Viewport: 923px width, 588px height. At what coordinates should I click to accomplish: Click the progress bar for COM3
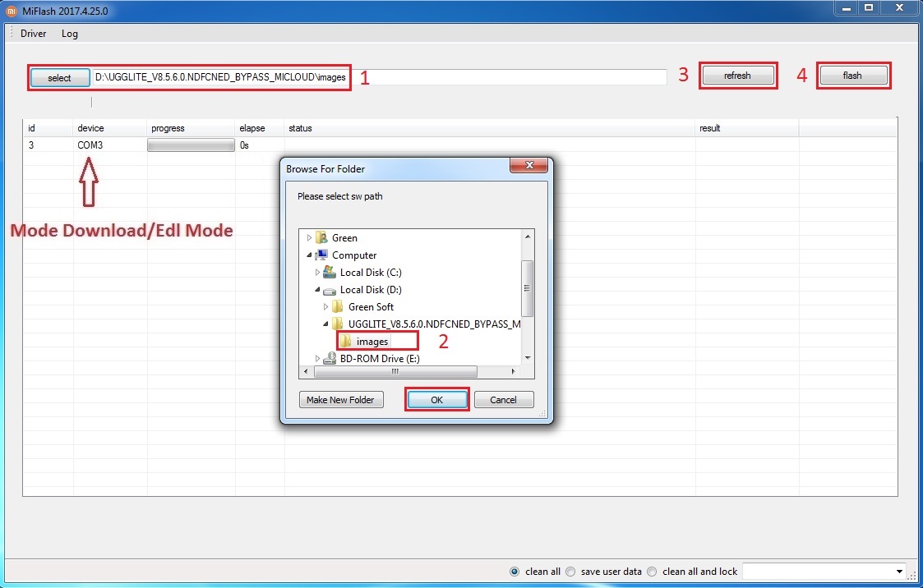(x=191, y=145)
